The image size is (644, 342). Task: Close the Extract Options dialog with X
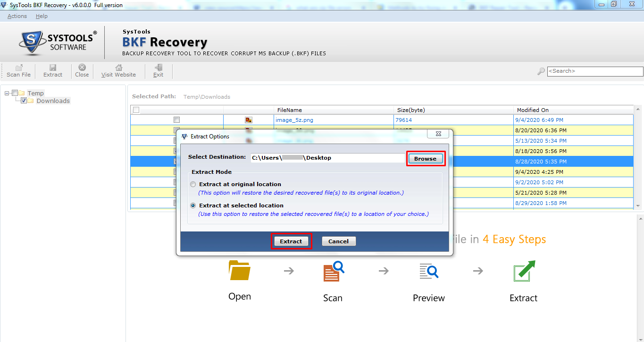point(438,134)
